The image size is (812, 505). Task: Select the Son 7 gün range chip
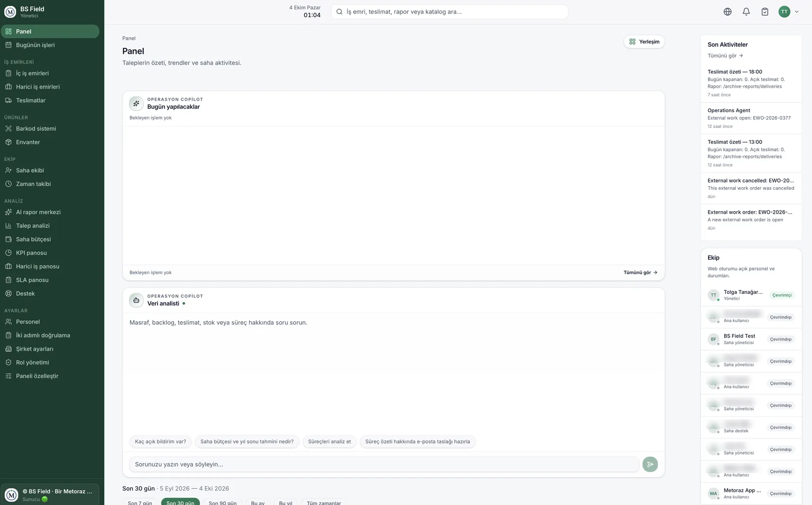[x=140, y=501]
